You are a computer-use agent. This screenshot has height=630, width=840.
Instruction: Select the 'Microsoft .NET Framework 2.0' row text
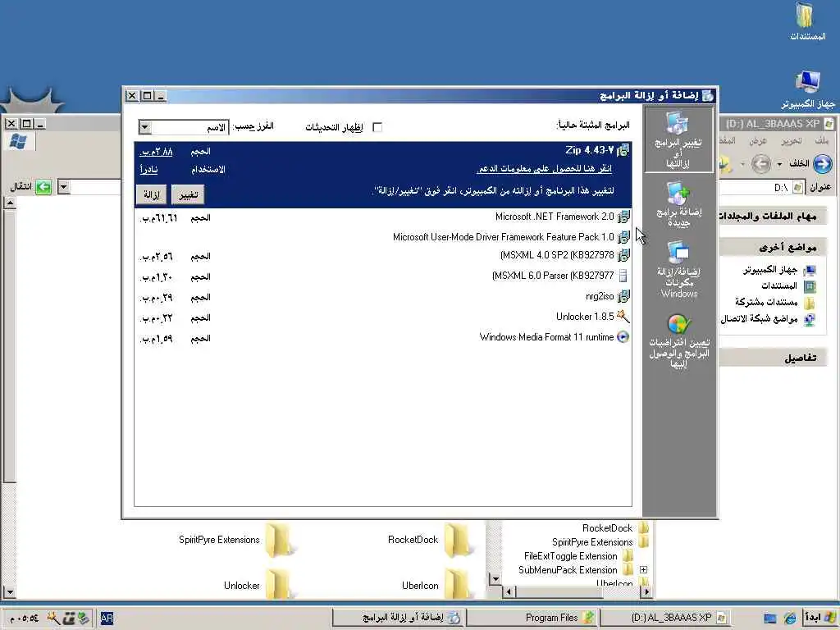coord(555,217)
